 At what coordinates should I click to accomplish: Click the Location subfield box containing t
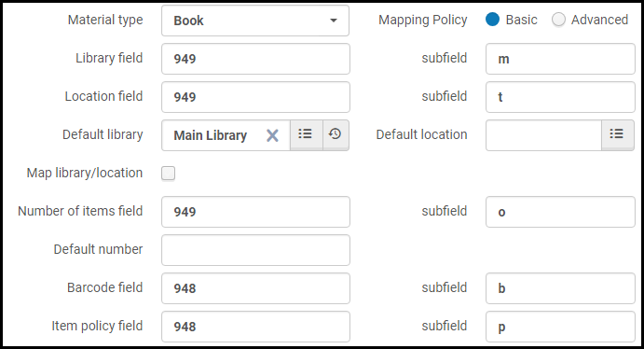click(x=560, y=97)
